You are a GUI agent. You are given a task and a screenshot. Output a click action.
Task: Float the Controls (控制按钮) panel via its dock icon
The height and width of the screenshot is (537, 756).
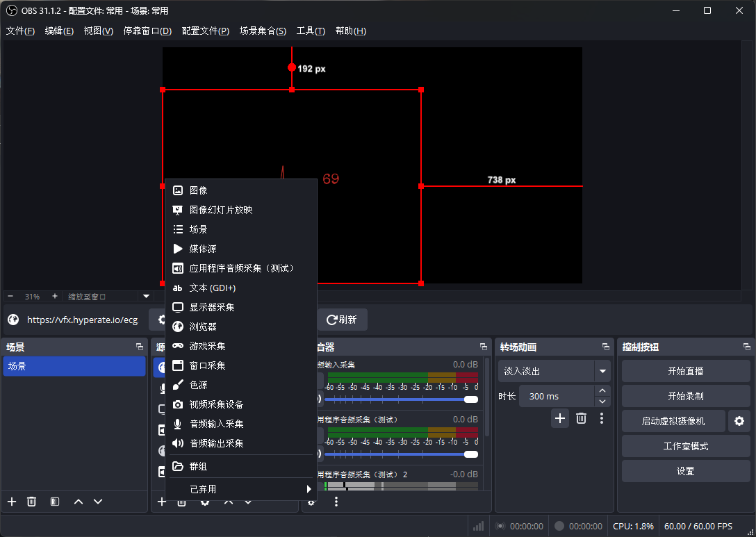click(747, 347)
